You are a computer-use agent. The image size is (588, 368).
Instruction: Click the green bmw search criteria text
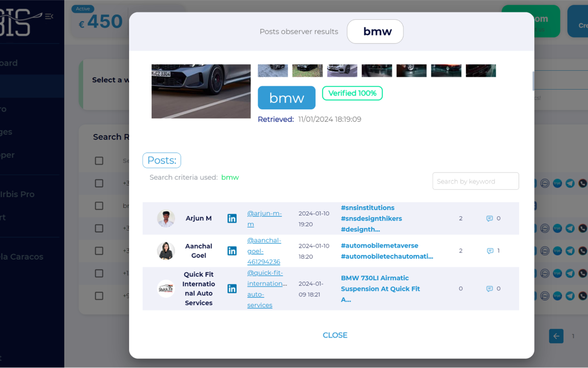pyautogui.click(x=230, y=177)
